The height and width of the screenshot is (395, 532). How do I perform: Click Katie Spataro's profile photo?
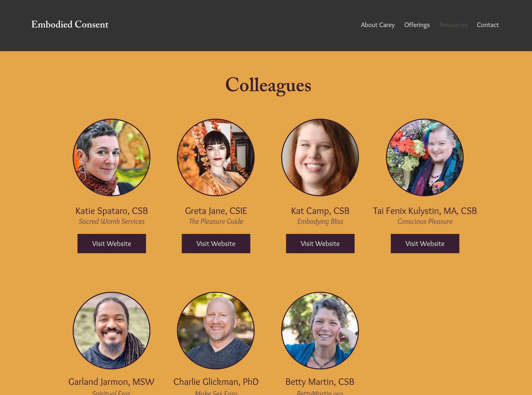(112, 157)
